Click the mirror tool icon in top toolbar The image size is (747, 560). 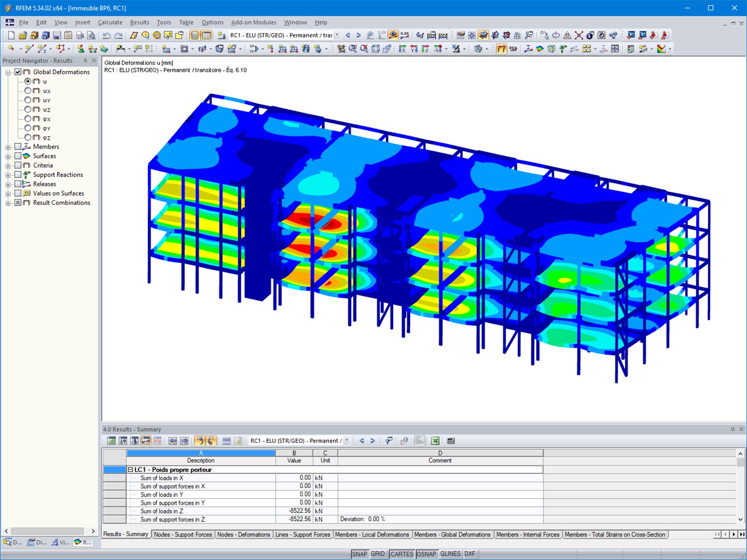(x=567, y=35)
